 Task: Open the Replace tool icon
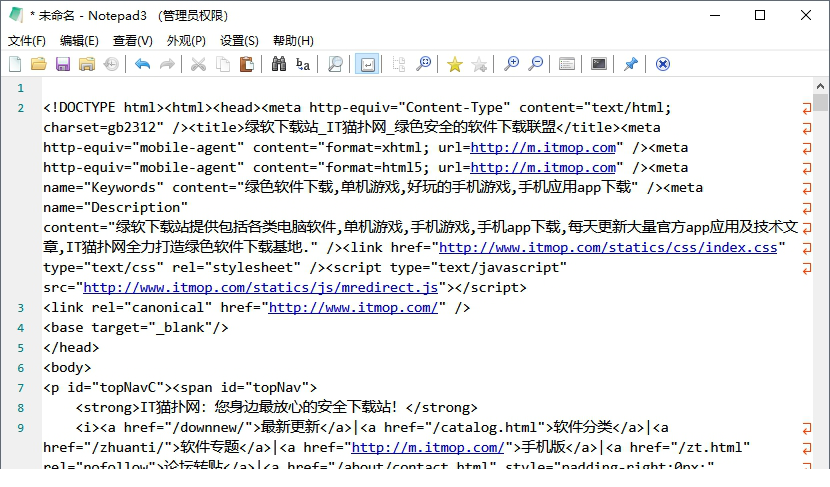(x=302, y=64)
